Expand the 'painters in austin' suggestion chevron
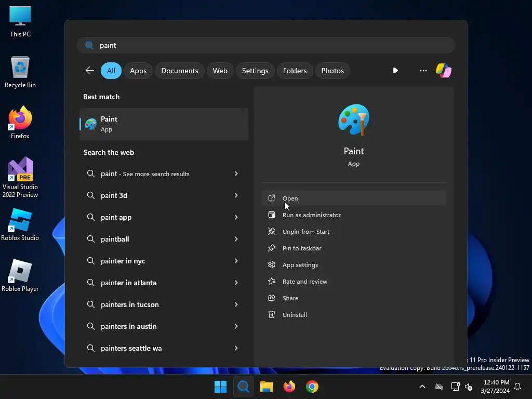The image size is (532, 399). (236, 326)
